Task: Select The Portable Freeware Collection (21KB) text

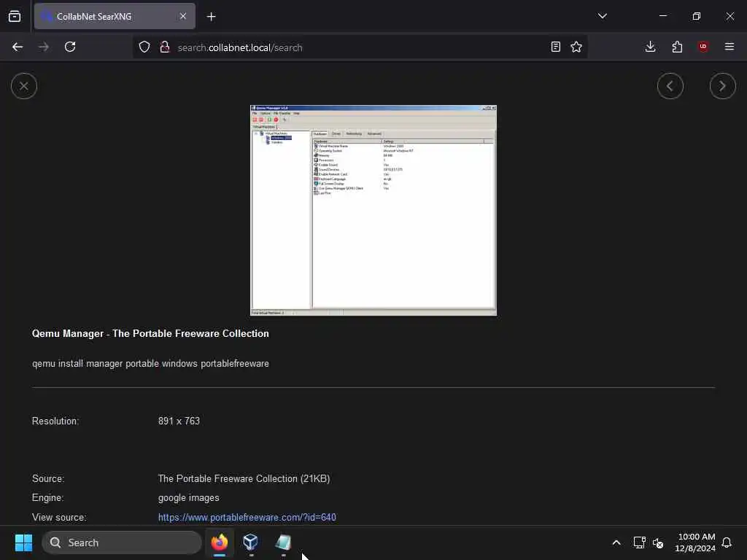Action: [x=244, y=478]
